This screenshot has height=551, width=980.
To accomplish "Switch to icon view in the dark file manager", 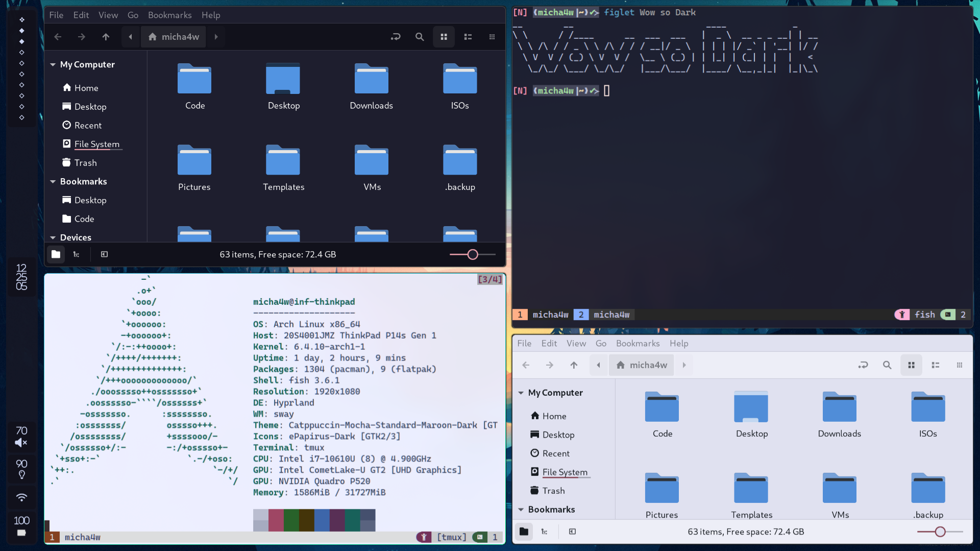I will point(444,37).
